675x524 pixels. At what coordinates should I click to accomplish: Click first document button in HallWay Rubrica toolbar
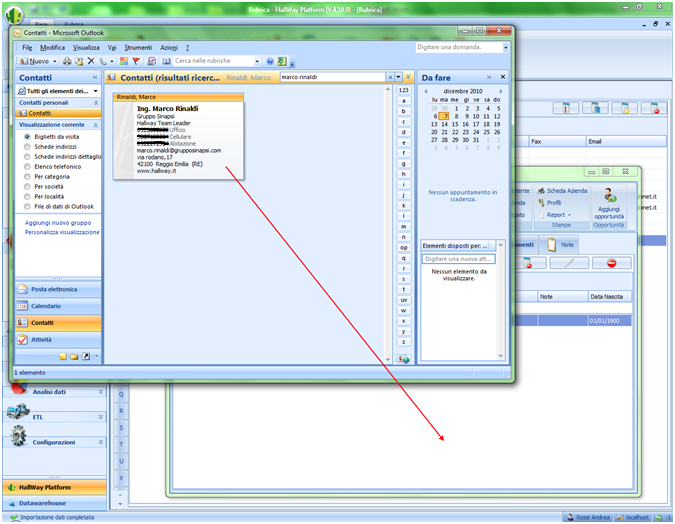[x=566, y=108]
